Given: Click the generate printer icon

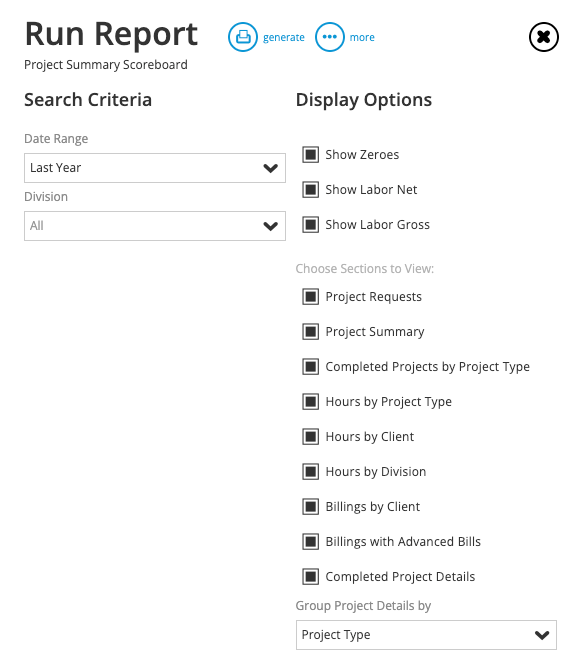Looking at the screenshot, I should pyautogui.click(x=243, y=37).
